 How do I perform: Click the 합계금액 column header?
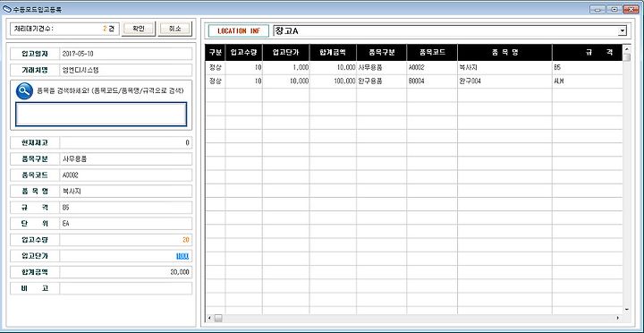tap(333, 53)
